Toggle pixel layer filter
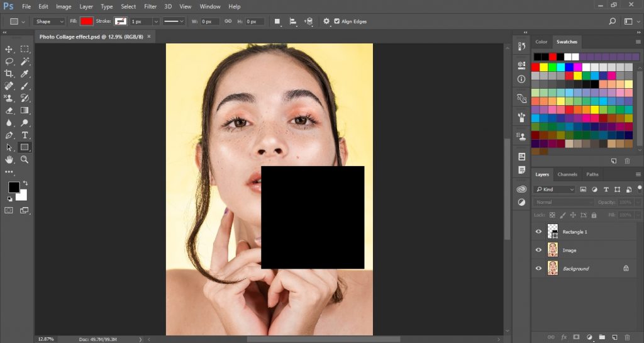 pos(583,189)
